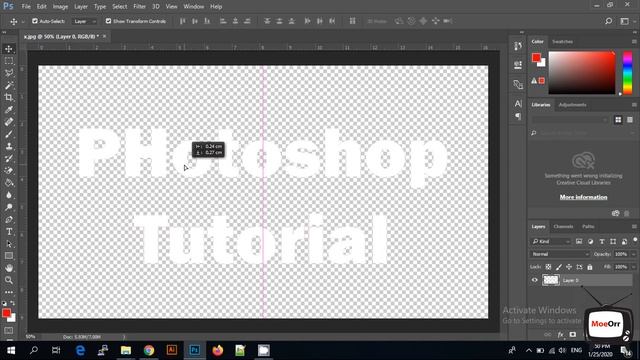The height and width of the screenshot is (360, 640).
Task: Open Windows Start menu
Action: [x=11, y=350]
